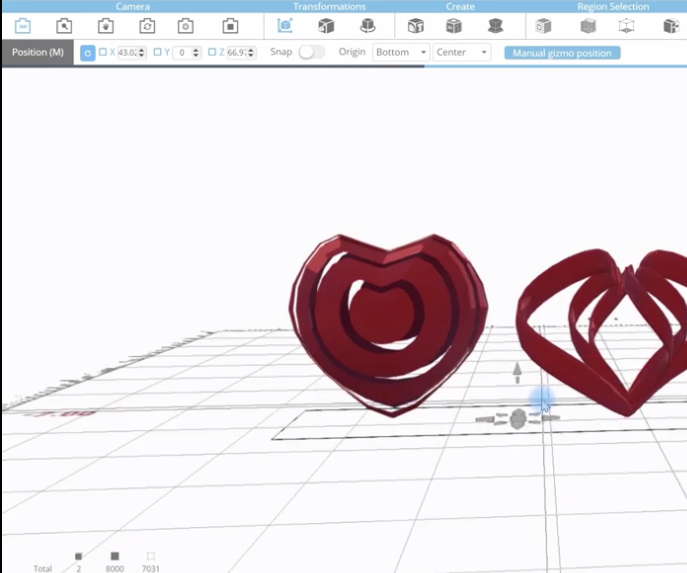Viewport: 687px width, 573px height.
Task: Click the Manual gizmo position button
Action: coord(562,53)
